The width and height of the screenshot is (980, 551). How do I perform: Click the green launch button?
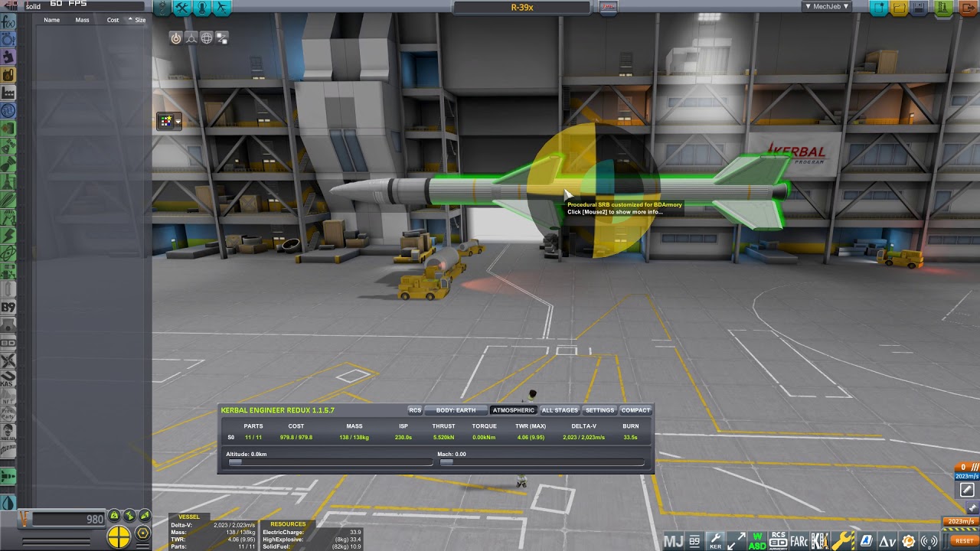click(943, 8)
